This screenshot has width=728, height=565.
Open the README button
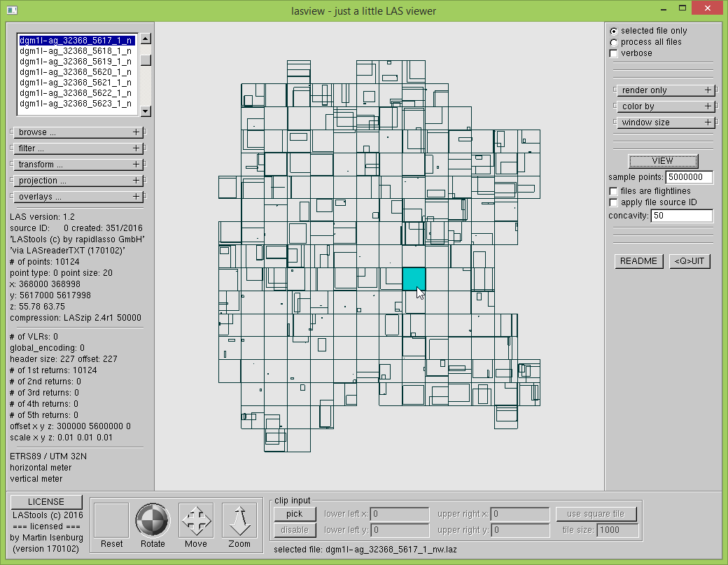638,261
